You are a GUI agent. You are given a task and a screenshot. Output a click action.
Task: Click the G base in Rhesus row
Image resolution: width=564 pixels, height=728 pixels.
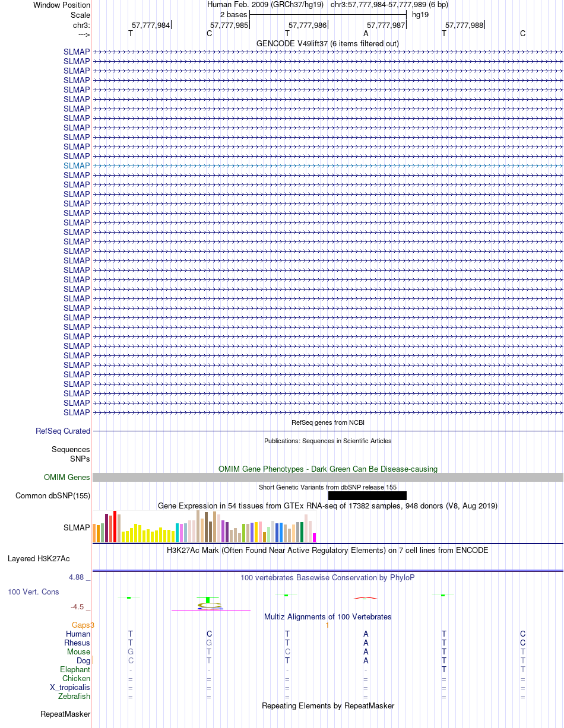pos(209,643)
